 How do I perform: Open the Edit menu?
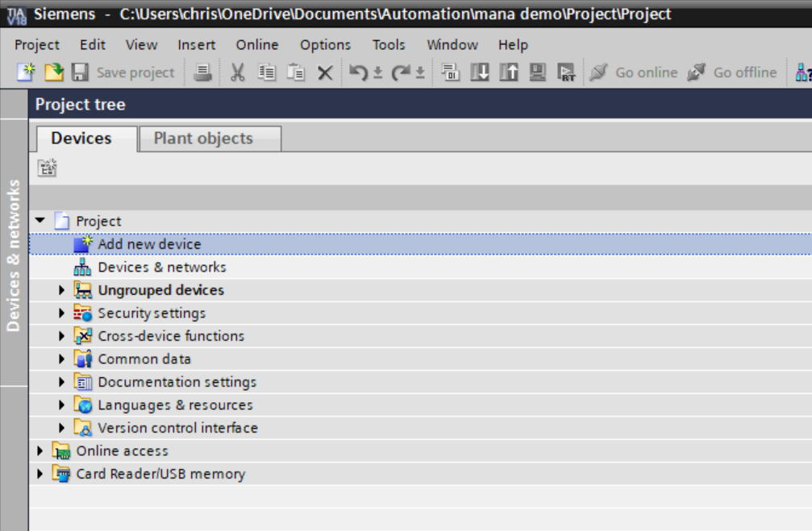click(93, 45)
